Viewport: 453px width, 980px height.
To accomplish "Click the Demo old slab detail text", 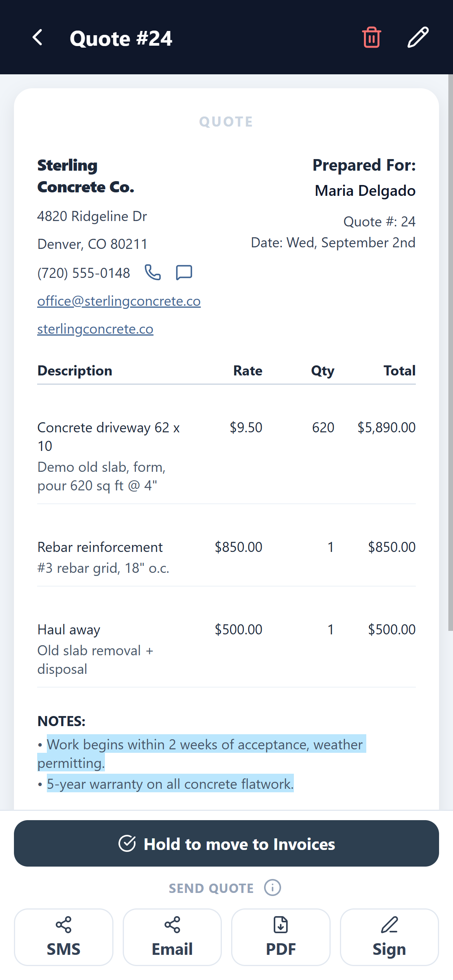I will point(101,476).
